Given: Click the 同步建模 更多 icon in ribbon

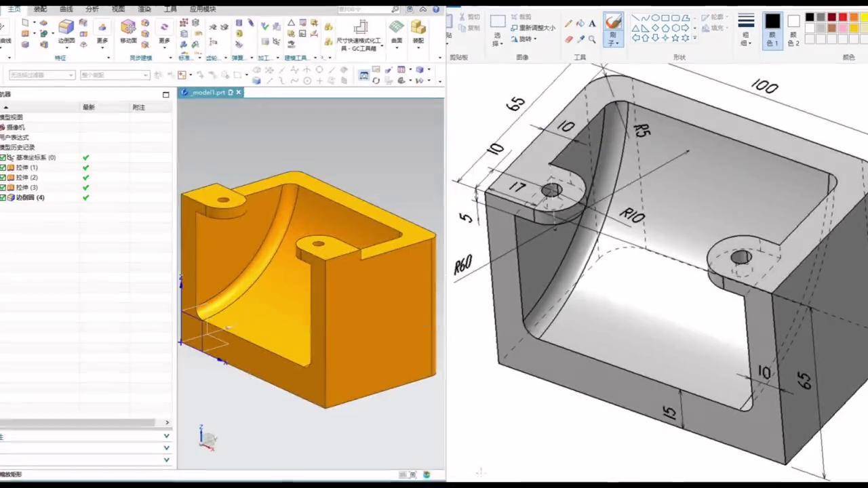Looking at the screenshot, I should (x=164, y=28).
